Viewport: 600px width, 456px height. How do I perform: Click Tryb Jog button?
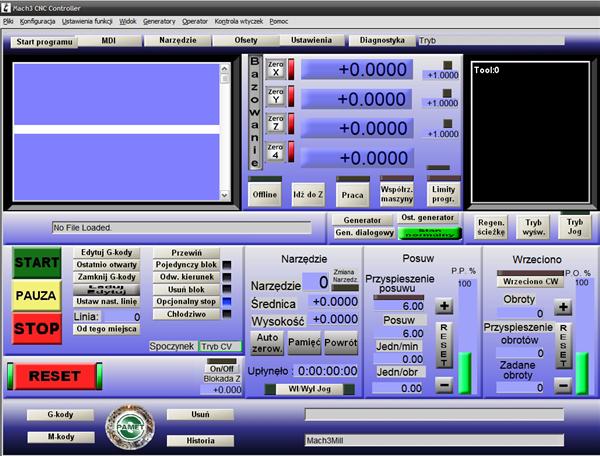point(574,227)
